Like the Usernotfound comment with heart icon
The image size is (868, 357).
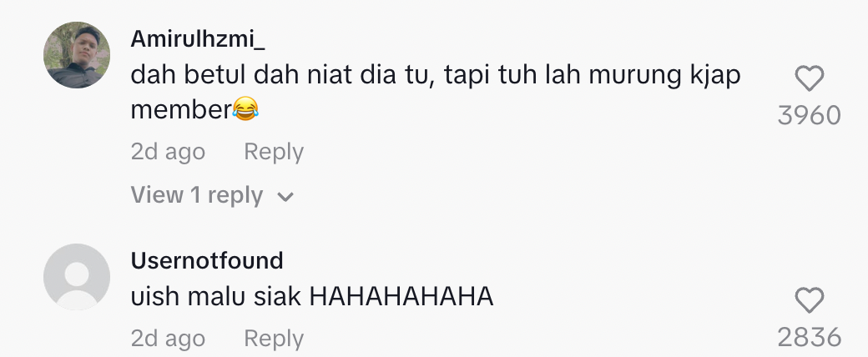click(x=810, y=300)
